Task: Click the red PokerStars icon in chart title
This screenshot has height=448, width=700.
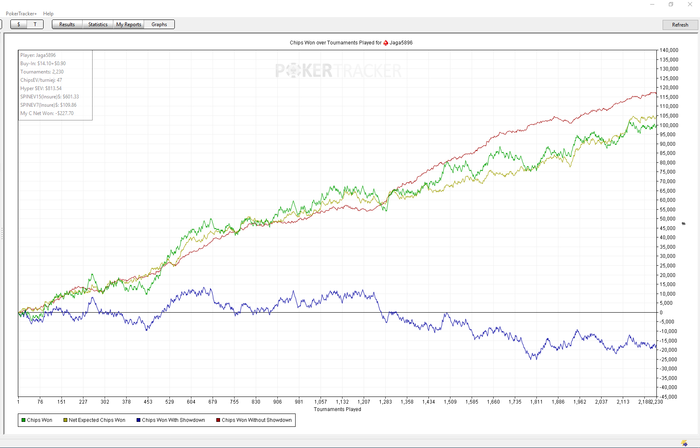Action: click(x=386, y=43)
